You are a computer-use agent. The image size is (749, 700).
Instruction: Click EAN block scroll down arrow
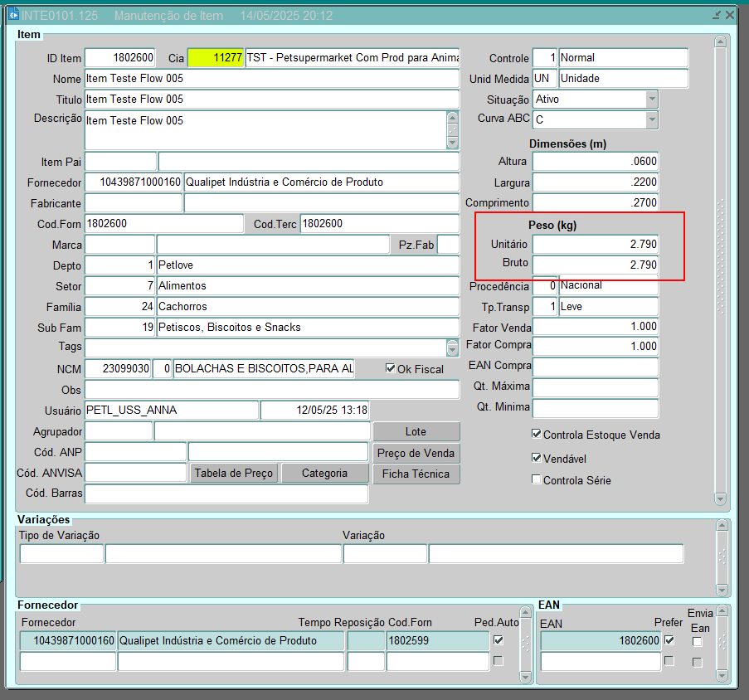pos(722,676)
